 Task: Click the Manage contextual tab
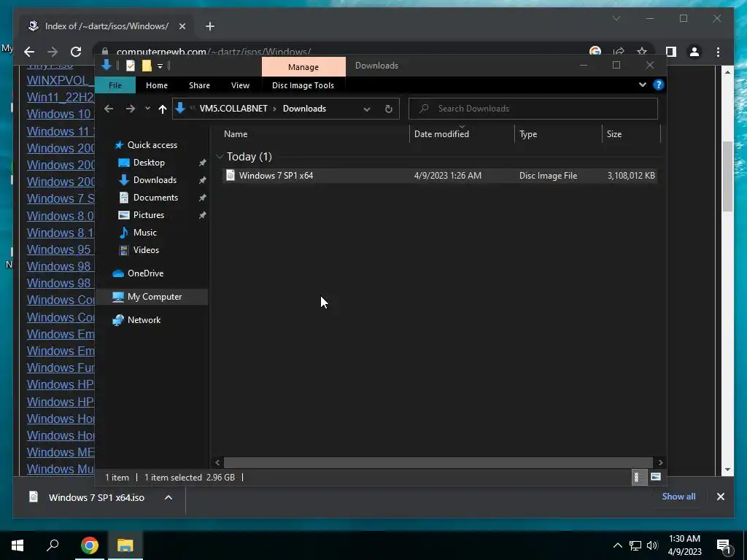(x=303, y=67)
